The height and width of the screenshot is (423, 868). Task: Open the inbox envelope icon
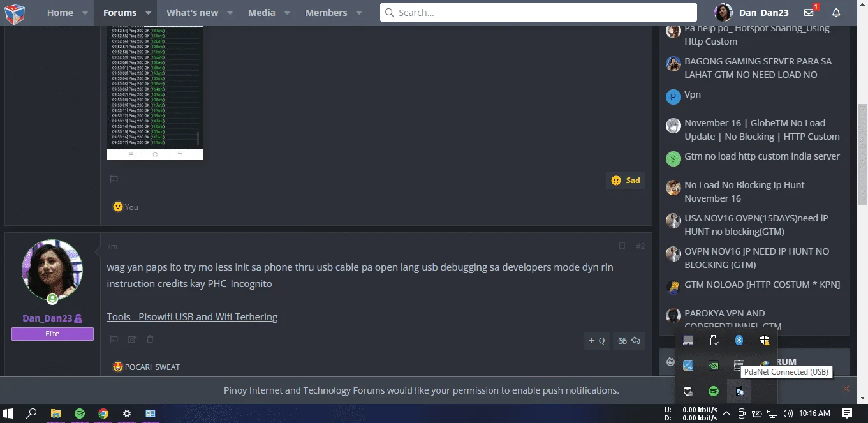[809, 13]
